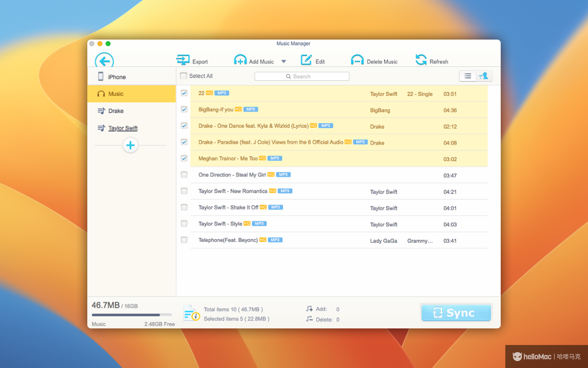Click the Delete Music label
This screenshot has height=368, width=588.
[x=382, y=62]
